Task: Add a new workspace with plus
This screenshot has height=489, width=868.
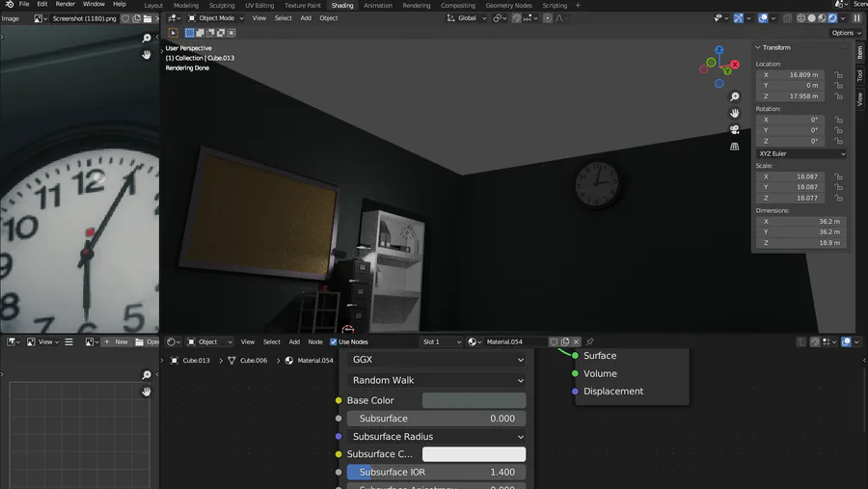Action: point(578,5)
